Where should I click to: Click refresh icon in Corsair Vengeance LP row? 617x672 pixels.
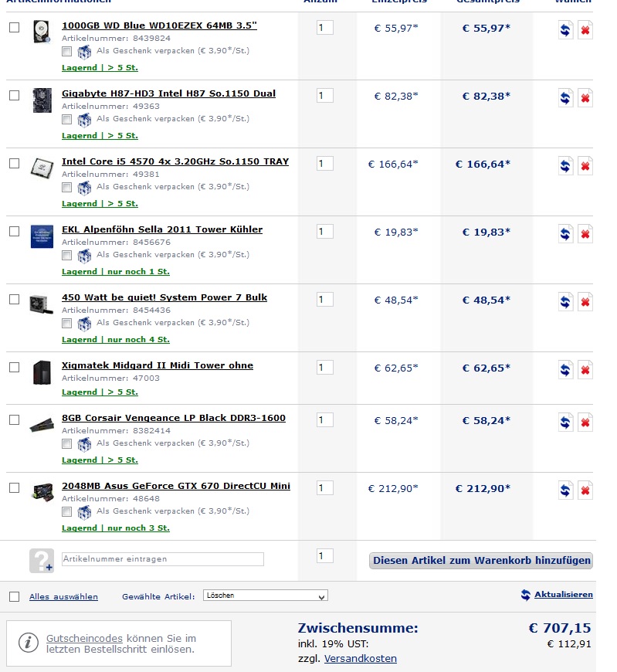[565, 423]
